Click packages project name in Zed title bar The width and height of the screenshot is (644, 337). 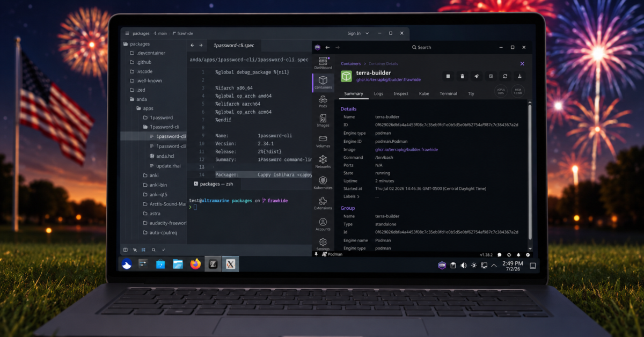coord(141,33)
